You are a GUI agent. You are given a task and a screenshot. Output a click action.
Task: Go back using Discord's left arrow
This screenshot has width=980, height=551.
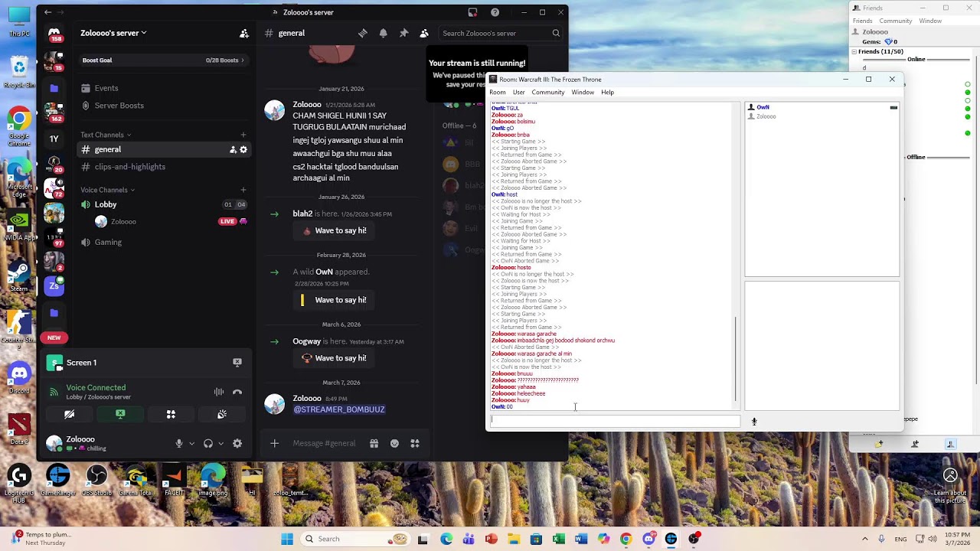point(47,12)
